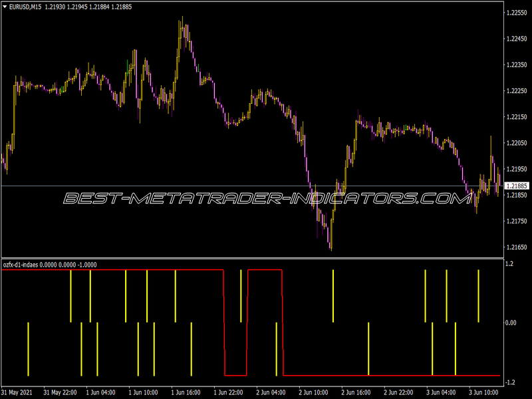
Task: Click the 1 Jun 16:00 time label
Action: coord(186,392)
